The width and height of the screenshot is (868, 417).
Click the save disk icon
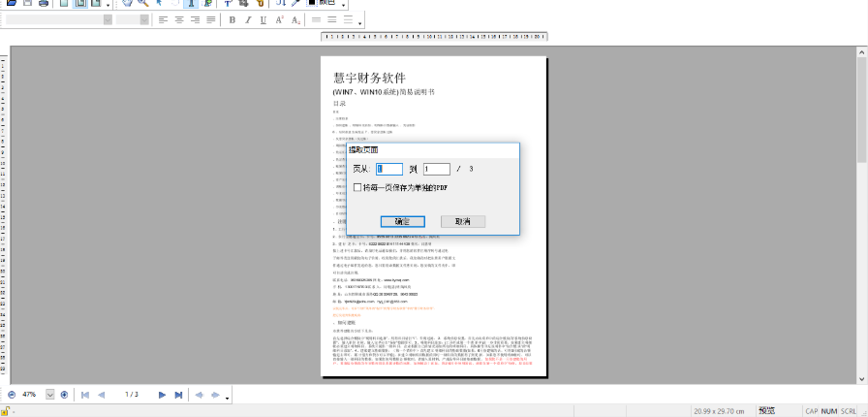point(27,3)
